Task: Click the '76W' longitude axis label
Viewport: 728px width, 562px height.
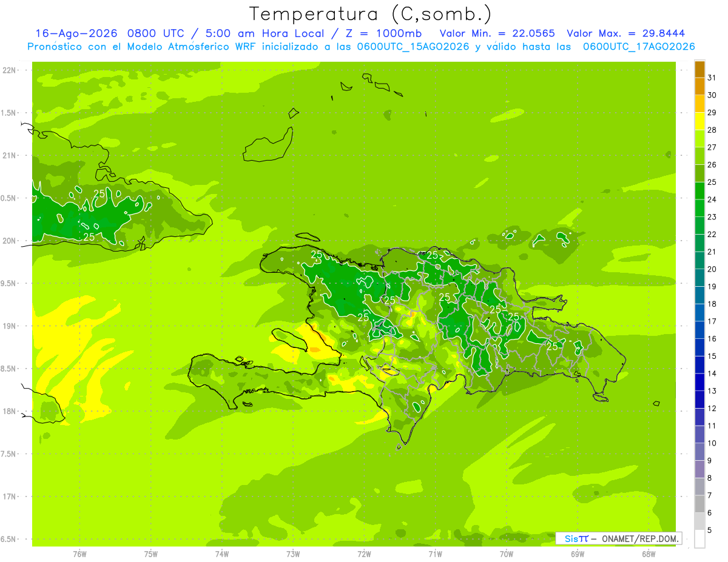Action: point(79,554)
